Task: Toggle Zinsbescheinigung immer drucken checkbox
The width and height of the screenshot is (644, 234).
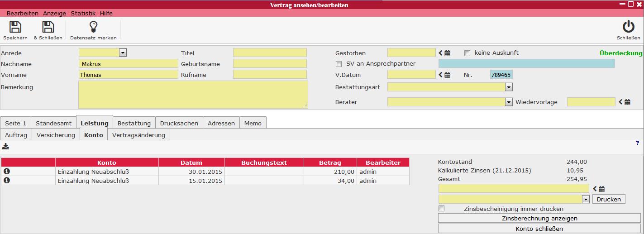Action: [x=442, y=209]
